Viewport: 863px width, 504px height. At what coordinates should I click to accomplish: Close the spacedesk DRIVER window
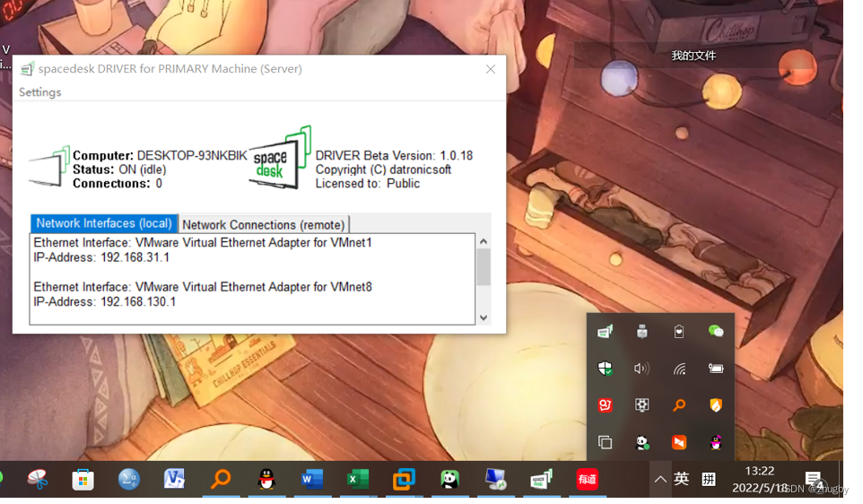coord(491,69)
